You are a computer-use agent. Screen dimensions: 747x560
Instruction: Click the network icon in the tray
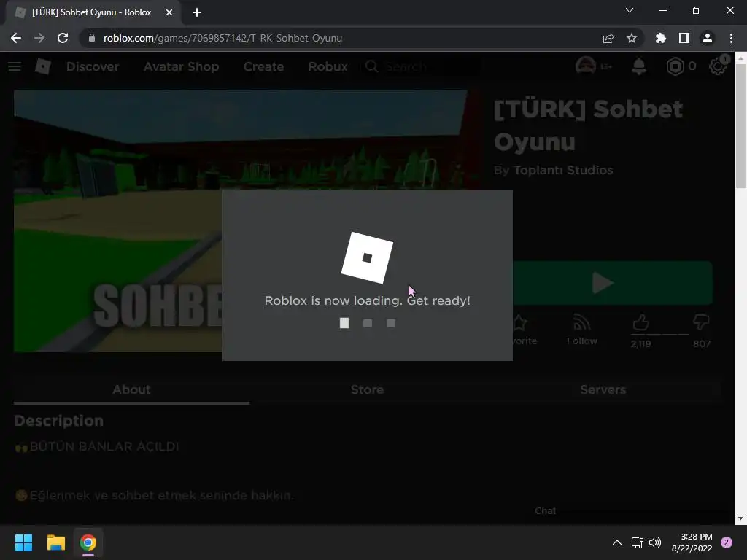[637, 542]
